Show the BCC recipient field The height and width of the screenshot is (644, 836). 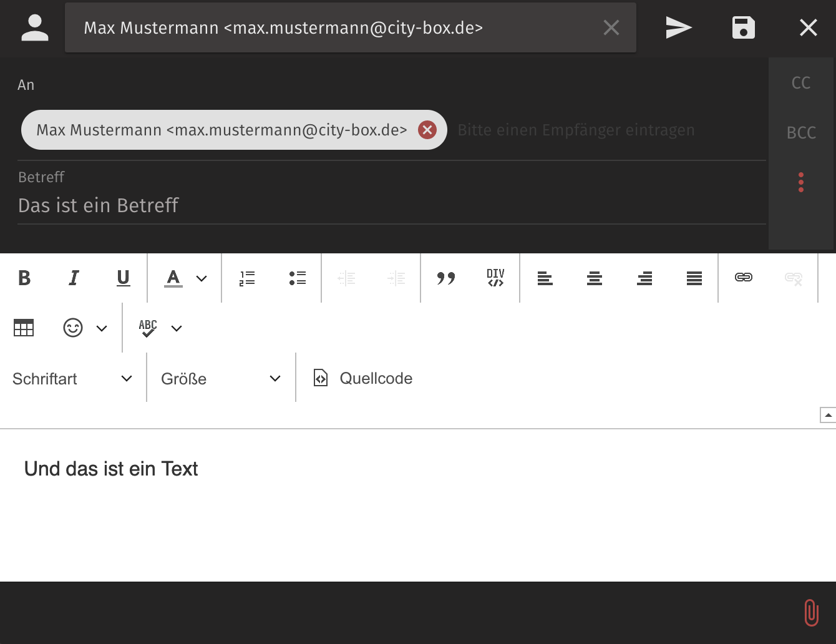click(801, 132)
